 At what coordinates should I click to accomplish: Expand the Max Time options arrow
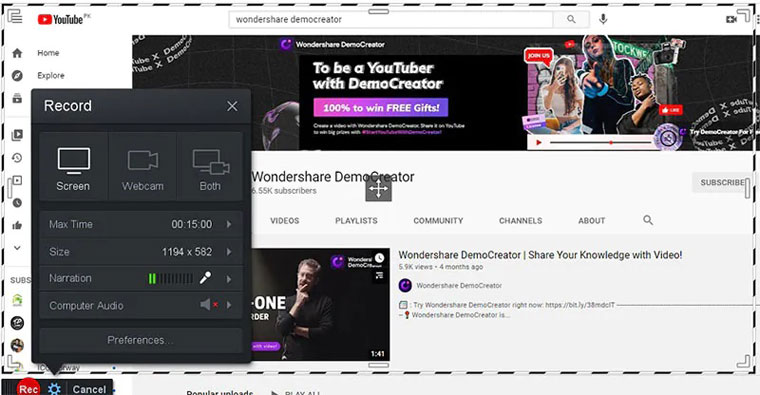[229, 224]
